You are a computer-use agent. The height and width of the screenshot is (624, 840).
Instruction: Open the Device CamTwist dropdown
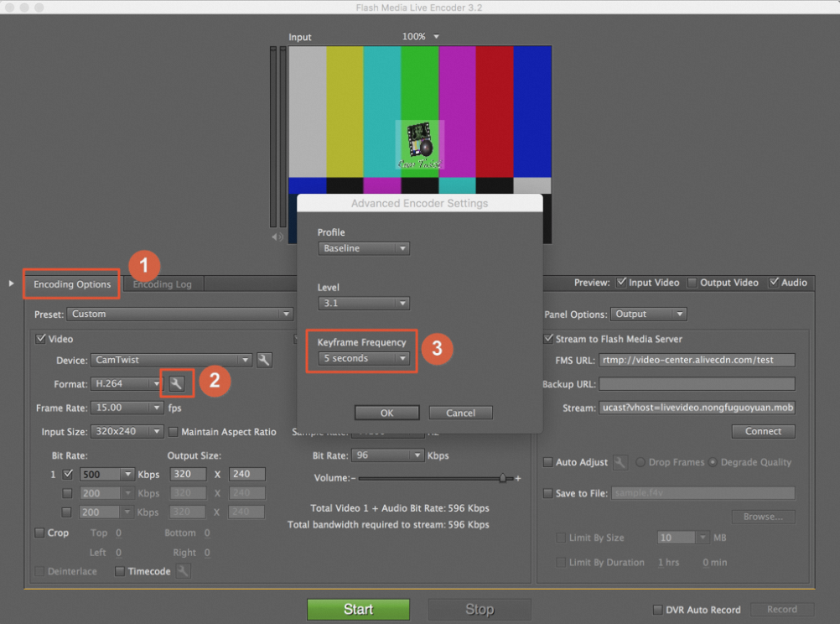pyautogui.click(x=171, y=360)
